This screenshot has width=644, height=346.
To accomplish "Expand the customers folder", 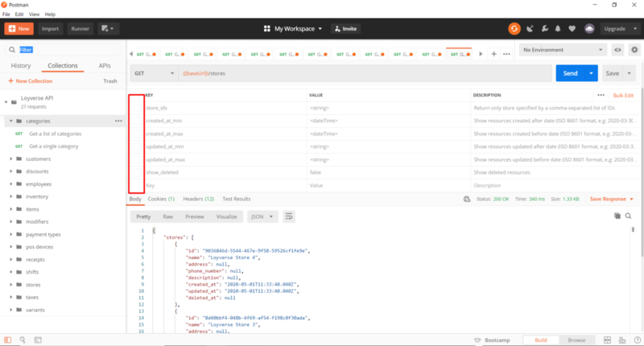I will coord(38,159).
